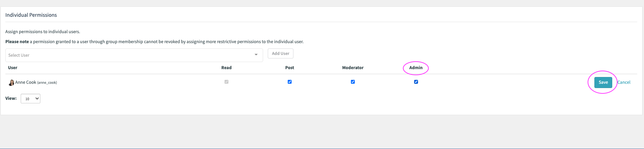
Task: Click inside the Select User field
Action: coord(129,55)
